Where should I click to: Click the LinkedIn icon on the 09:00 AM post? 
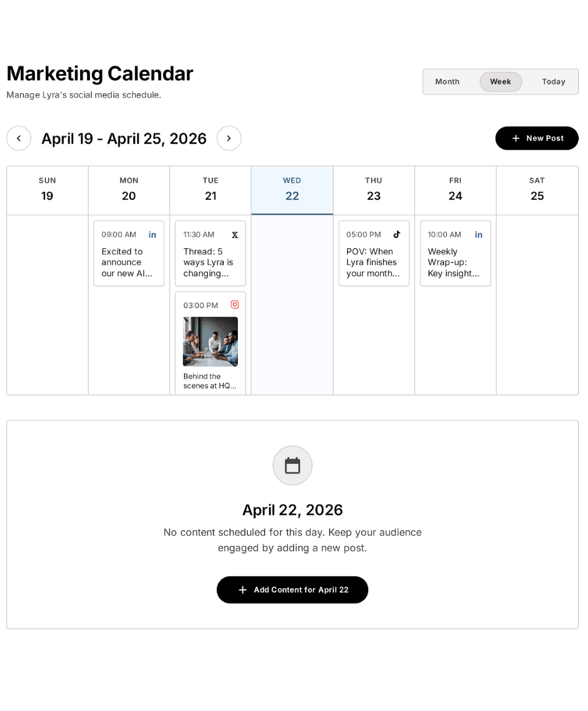coord(152,234)
